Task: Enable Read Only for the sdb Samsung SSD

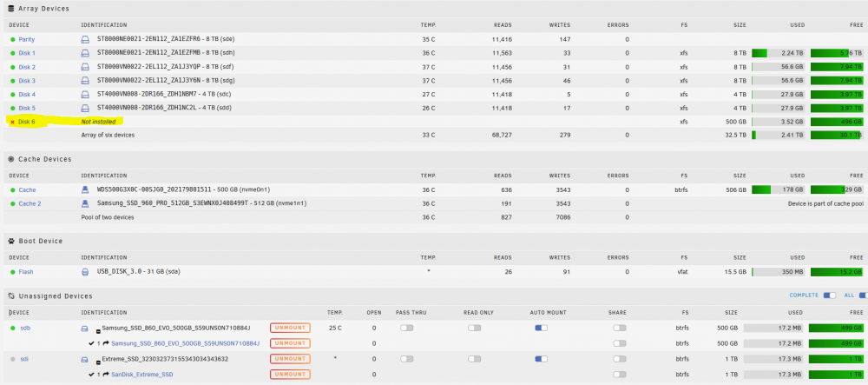Action: (x=475, y=328)
